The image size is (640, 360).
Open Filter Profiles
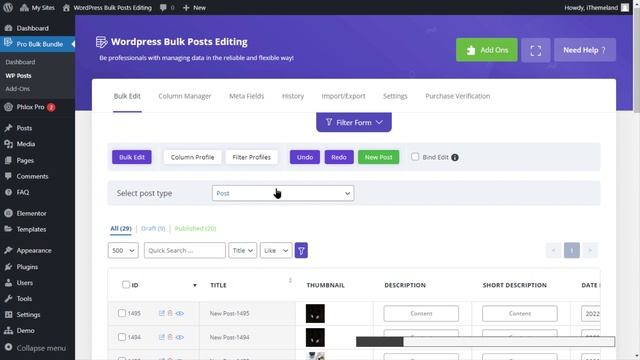[x=251, y=157]
